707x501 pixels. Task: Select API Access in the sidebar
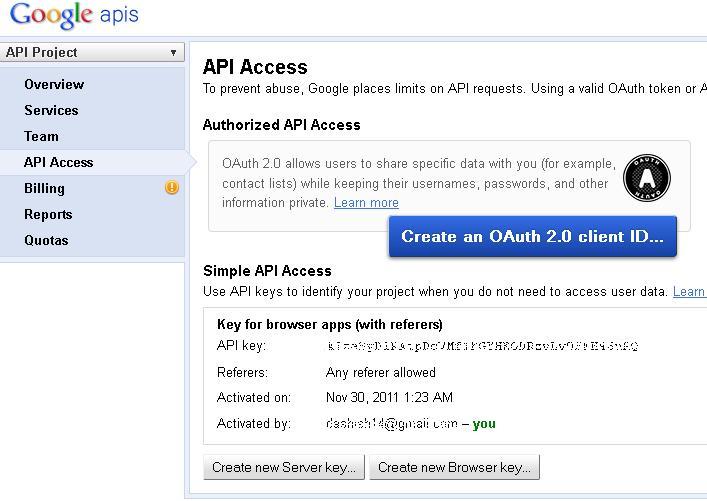coord(59,162)
